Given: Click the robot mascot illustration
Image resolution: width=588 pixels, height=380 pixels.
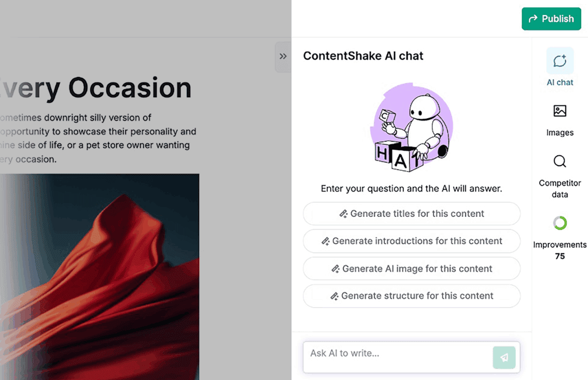Looking at the screenshot, I should point(411,126).
